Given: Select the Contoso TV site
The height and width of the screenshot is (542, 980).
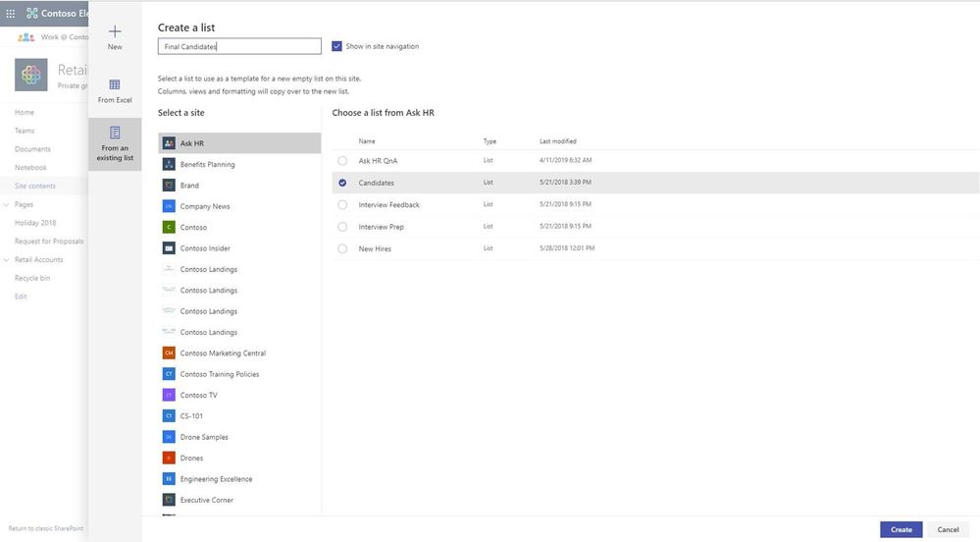Looking at the screenshot, I should tap(239, 395).
